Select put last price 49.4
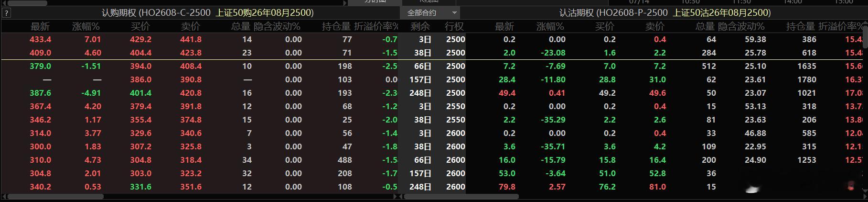The width and height of the screenshot is (868, 202). tap(507, 93)
